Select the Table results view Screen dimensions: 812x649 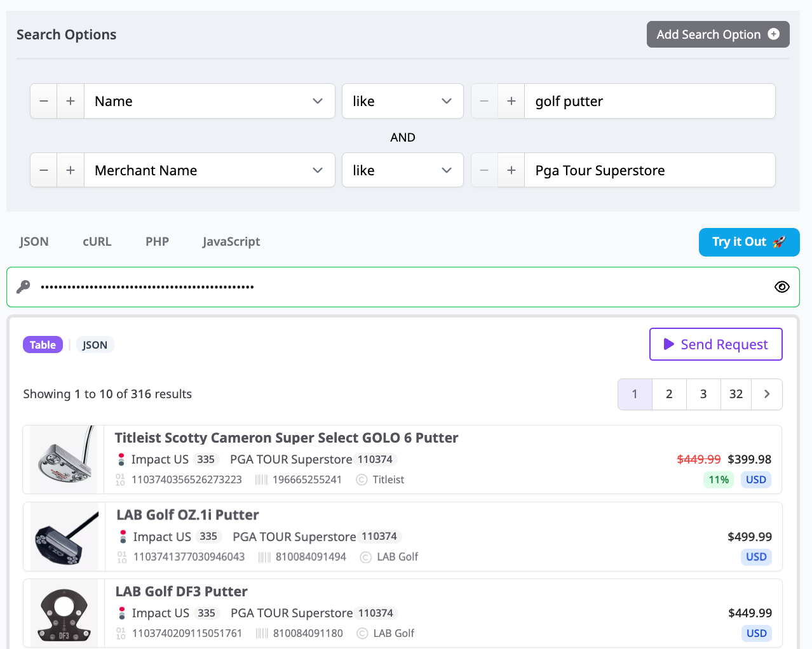click(x=43, y=345)
